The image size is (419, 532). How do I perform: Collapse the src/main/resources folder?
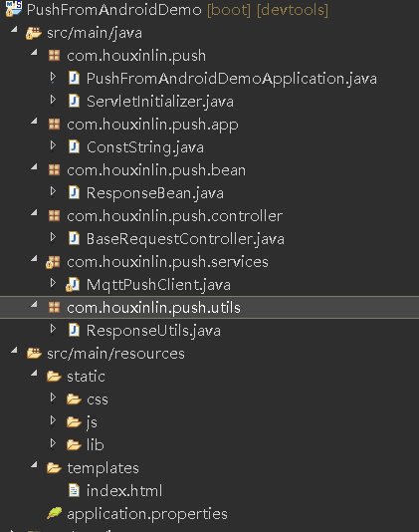click(x=14, y=351)
